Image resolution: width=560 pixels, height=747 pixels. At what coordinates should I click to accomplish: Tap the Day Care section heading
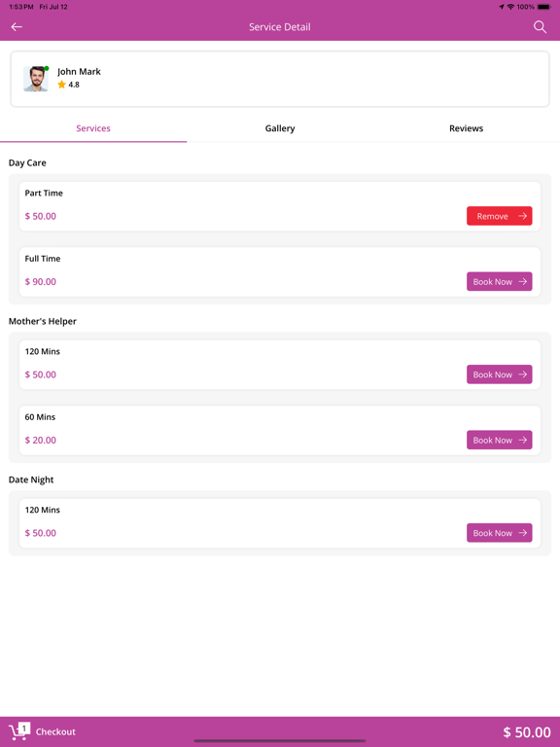tap(27, 163)
